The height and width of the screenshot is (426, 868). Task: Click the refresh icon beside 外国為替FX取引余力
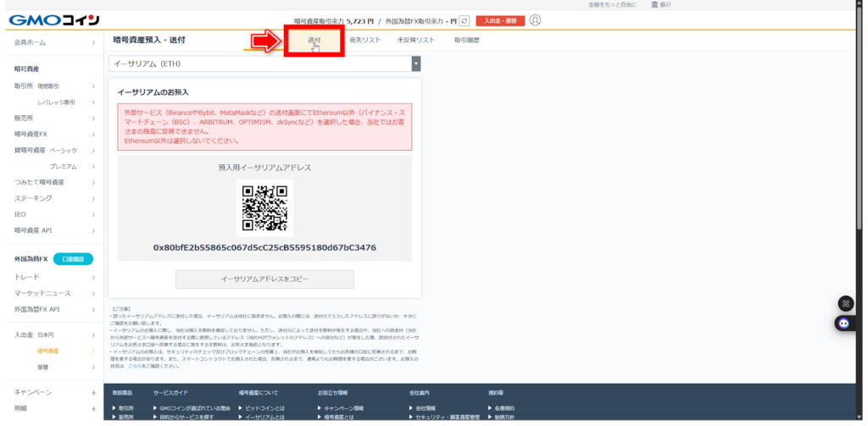point(465,20)
